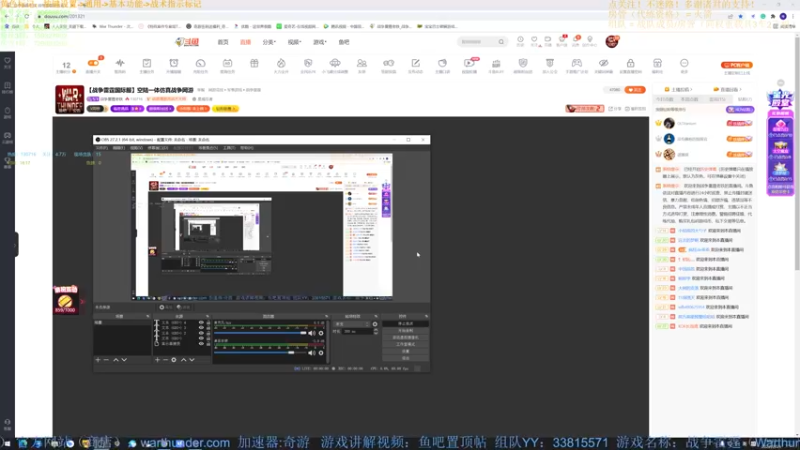Toggle visibility eye of fourth OBS source

[201, 338]
